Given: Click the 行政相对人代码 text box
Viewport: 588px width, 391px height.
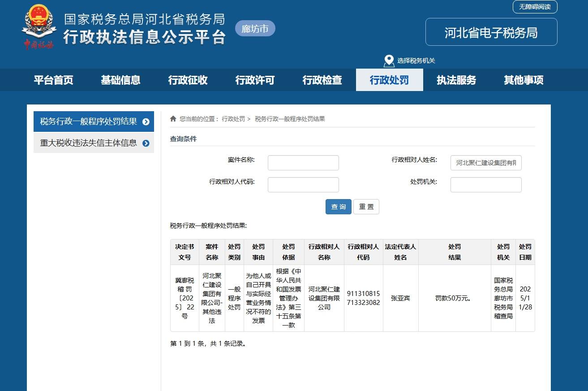Looking at the screenshot, I should tap(303, 185).
